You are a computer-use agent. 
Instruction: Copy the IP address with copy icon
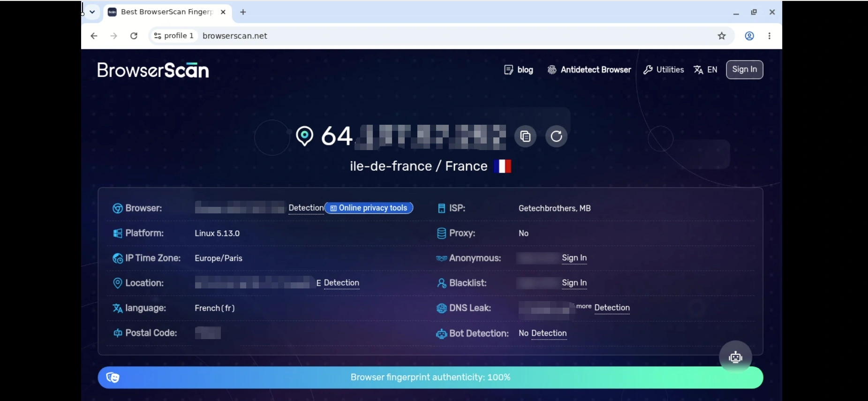pos(525,136)
